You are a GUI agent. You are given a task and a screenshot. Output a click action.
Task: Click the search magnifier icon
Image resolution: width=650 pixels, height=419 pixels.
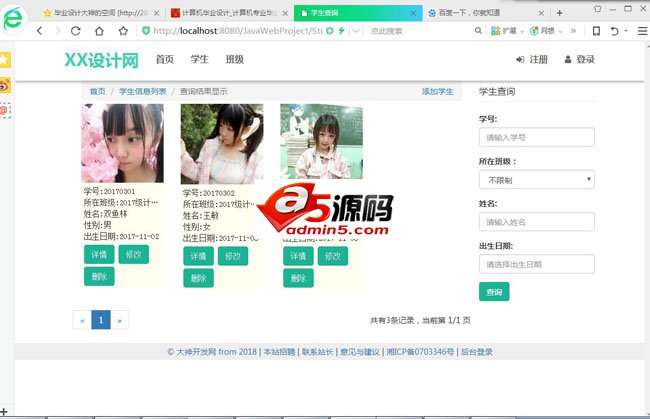tap(478, 31)
